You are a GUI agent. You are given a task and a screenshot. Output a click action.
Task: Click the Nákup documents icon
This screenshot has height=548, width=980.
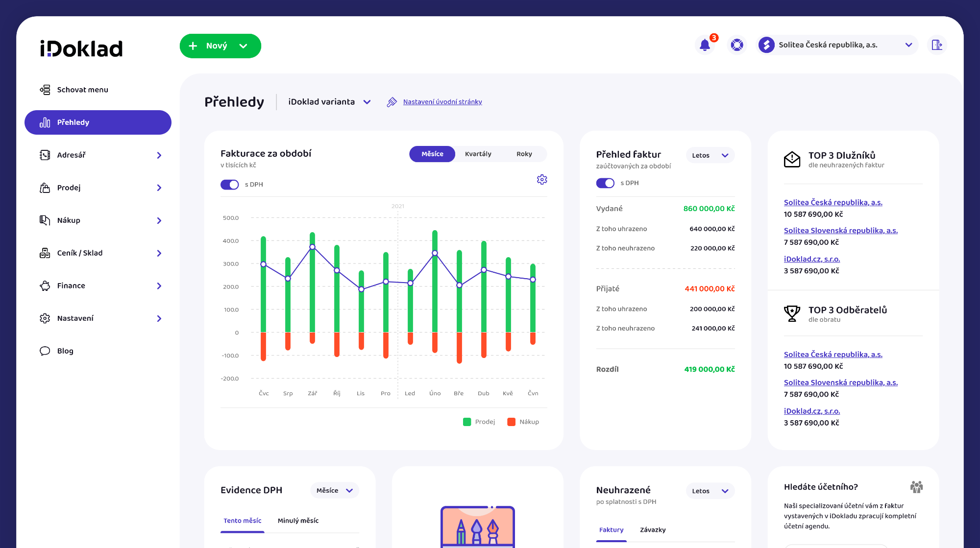point(45,220)
